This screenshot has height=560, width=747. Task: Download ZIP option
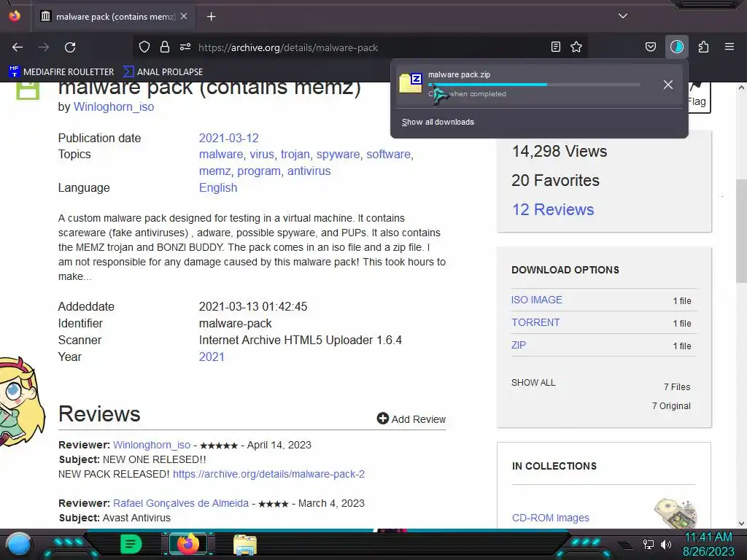(x=519, y=345)
